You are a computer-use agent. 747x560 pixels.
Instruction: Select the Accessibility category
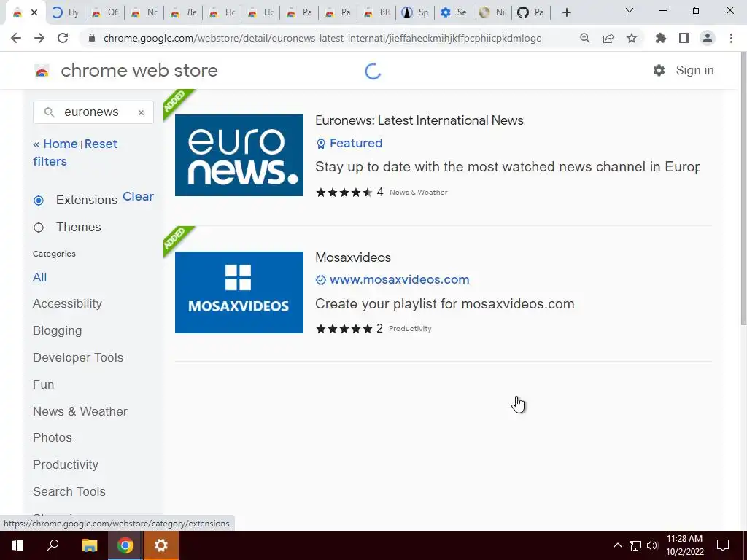tap(67, 304)
